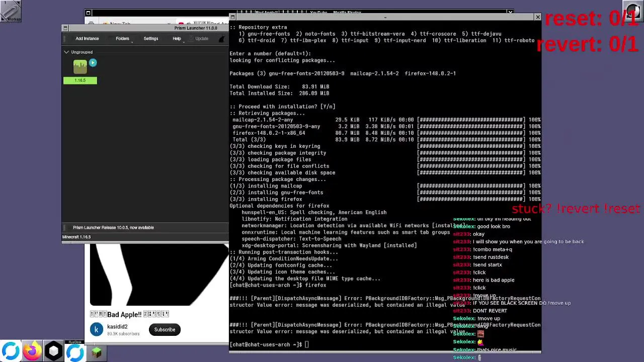Click the Bad Apple video thumbnail in Firefox
Viewport: 644px width, 362px height.
click(159, 275)
